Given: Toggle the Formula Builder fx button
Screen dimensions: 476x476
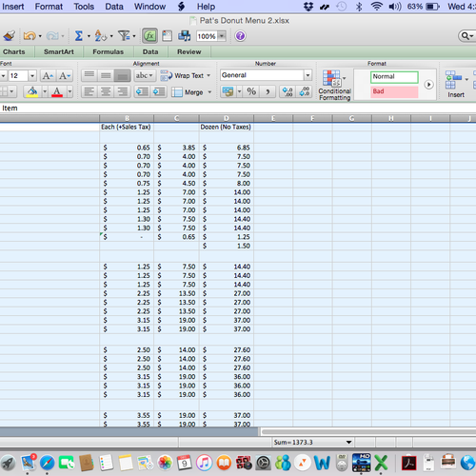Looking at the screenshot, I should coord(149,36).
